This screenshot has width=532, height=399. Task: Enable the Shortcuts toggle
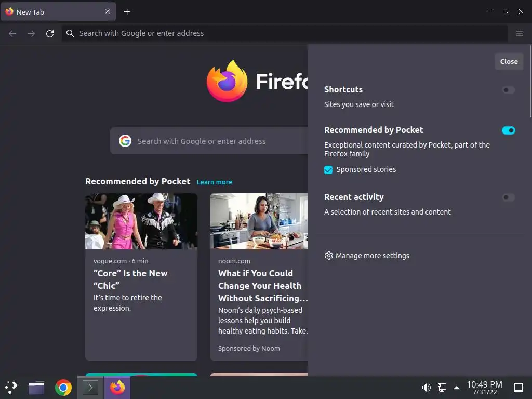pos(508,90)
